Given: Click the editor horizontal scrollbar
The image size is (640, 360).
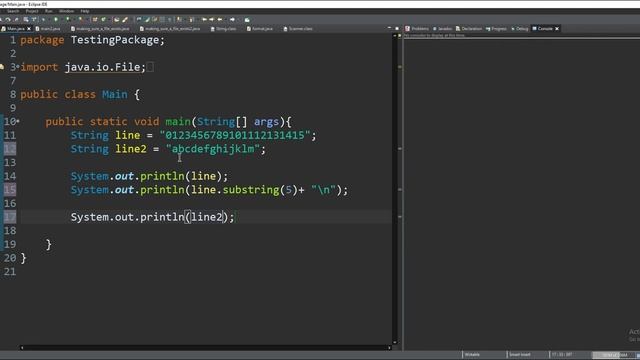Looking at the screenshot, I should [x=205, y=348].
